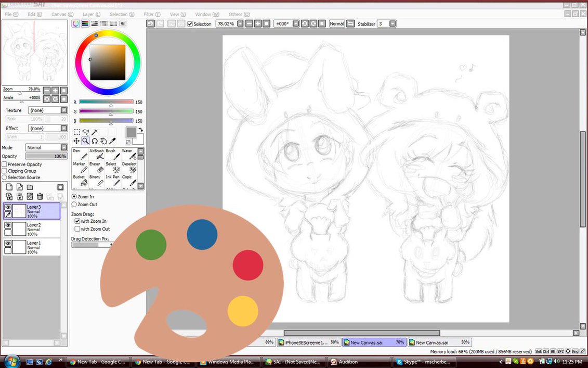Activate the rotate view tool

pos(95,141)
